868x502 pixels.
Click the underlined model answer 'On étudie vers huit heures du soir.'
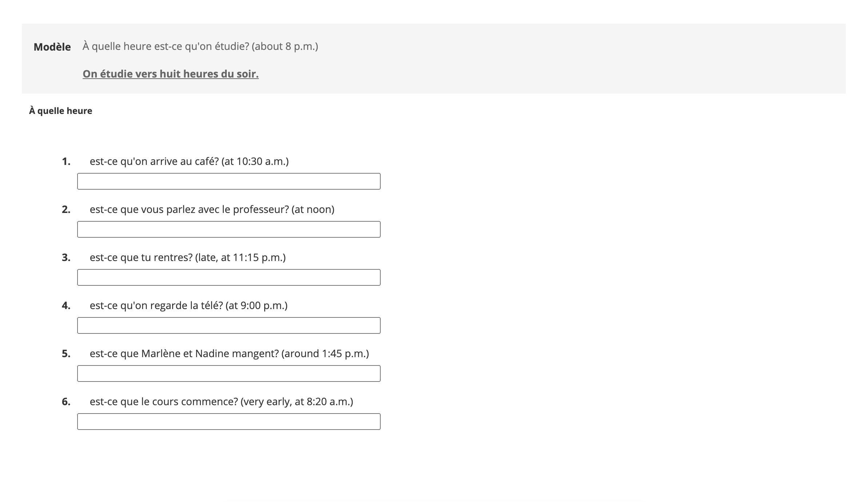pyautogui.click(x=171, y=74)
